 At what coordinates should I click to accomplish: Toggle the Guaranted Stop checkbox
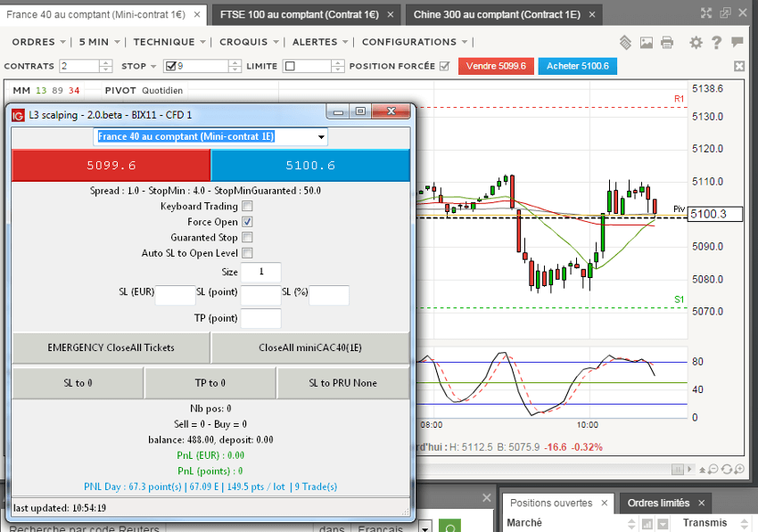point(247,237)
